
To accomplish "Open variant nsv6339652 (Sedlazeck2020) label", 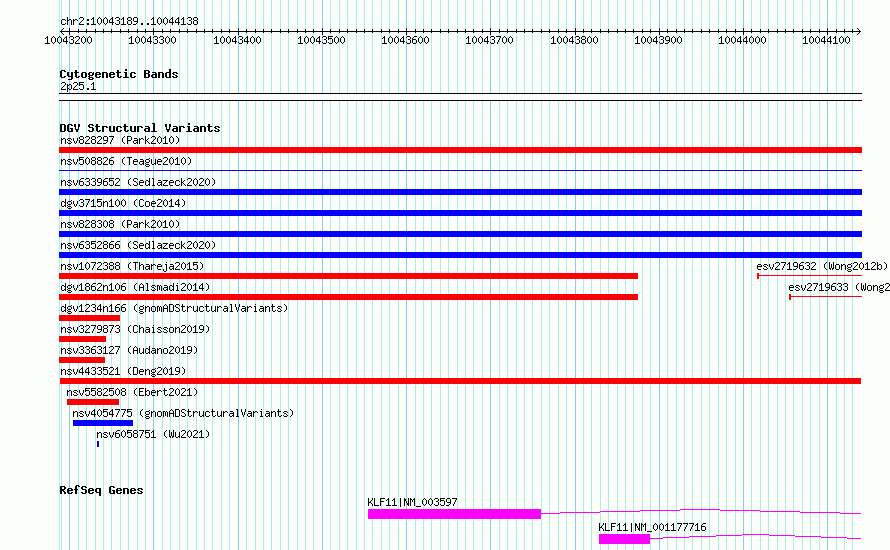I will pyautogui.click(x=138, y=182).
